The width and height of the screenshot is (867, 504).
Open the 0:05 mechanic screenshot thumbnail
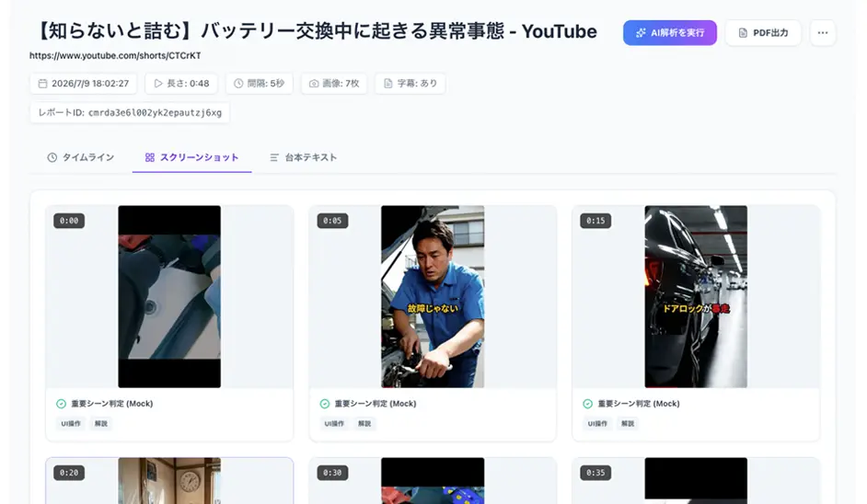433,297
